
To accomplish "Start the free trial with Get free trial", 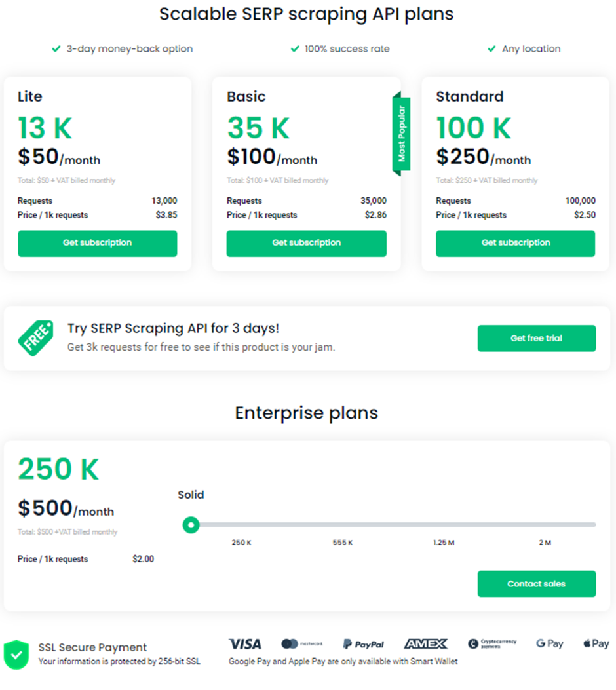I will click(536, 338).
